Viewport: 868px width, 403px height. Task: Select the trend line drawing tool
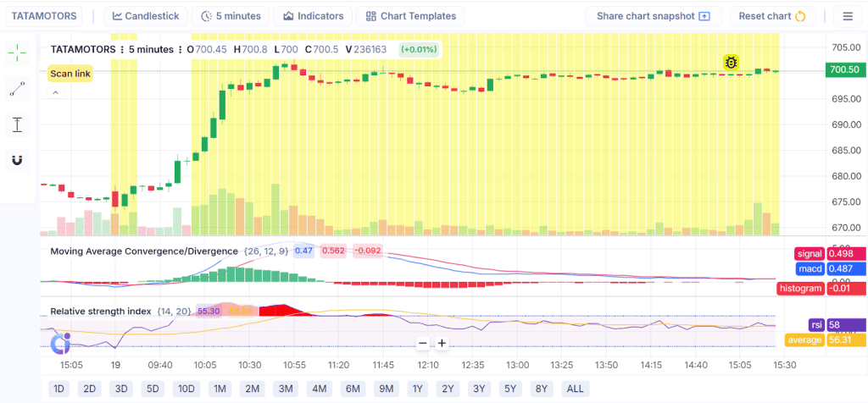click(x=17, y=88)
